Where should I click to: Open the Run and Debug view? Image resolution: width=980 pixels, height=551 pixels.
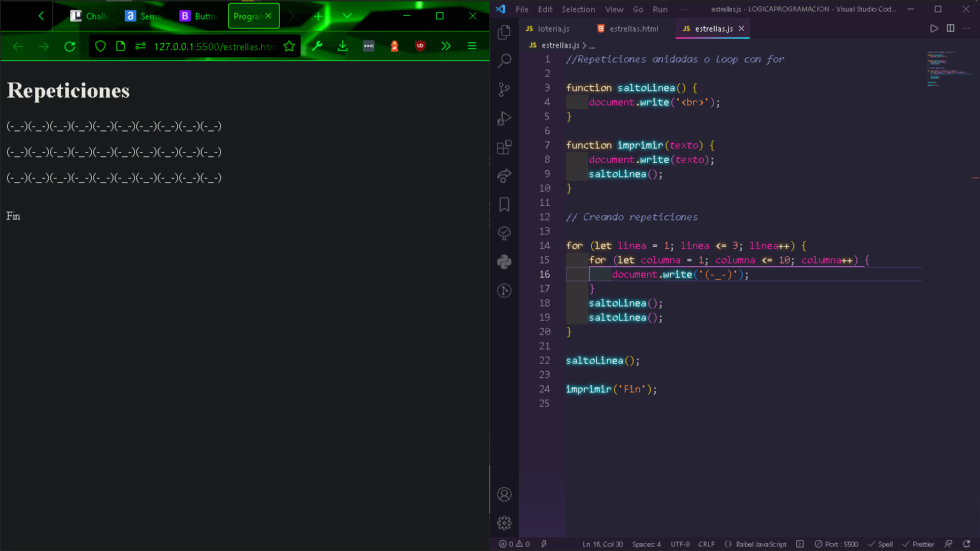coord(504,118)
